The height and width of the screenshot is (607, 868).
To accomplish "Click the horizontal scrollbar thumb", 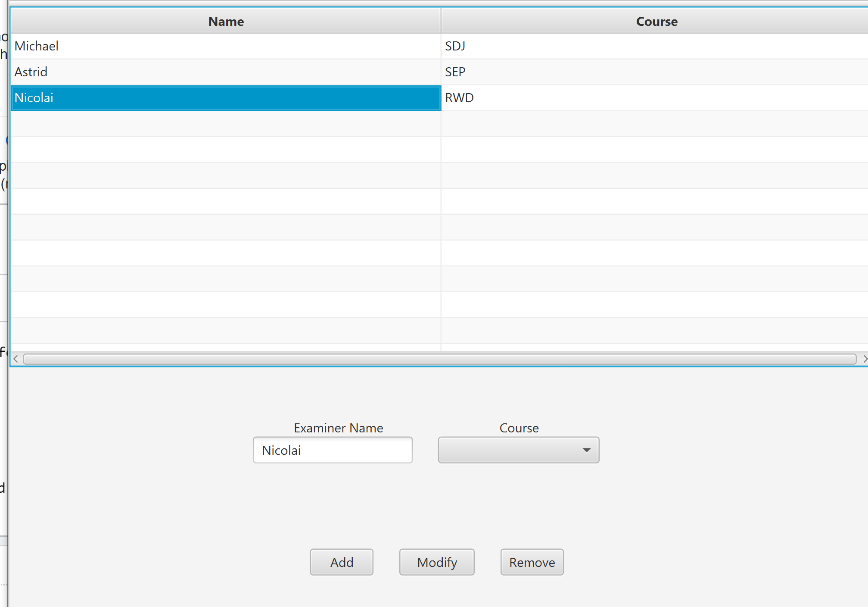I will point(439,359).
